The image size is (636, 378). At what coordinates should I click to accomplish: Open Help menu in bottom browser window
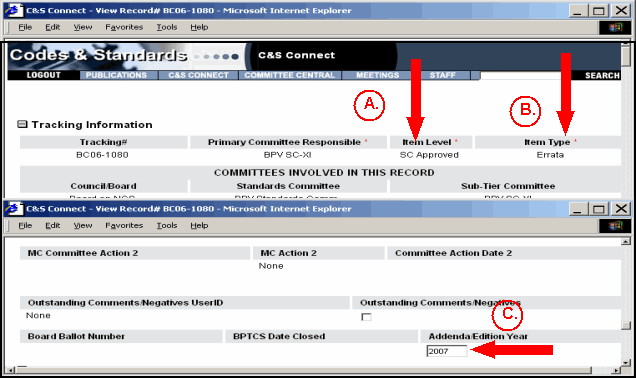coord(199,226)
